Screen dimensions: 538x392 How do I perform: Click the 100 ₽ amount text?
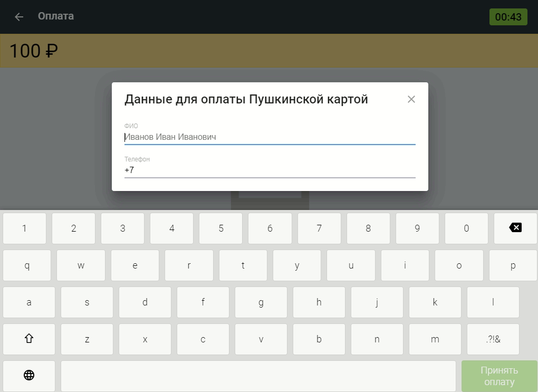pyautogui.click(x=34, y=51)
